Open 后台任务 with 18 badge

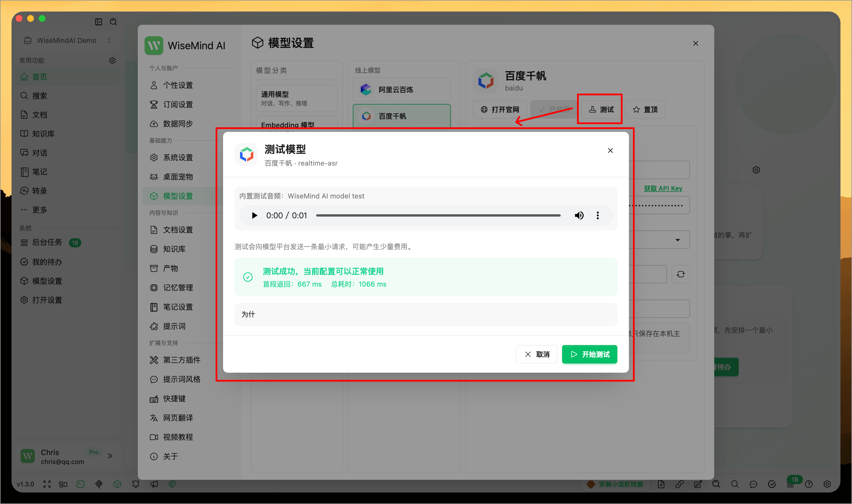pyautogui.click(x=68, y=242)
